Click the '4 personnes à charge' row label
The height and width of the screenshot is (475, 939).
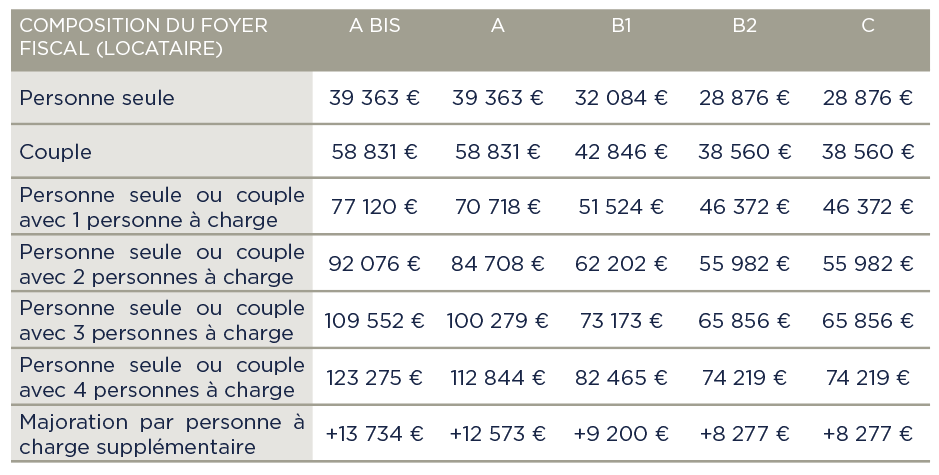click(161, 378)
